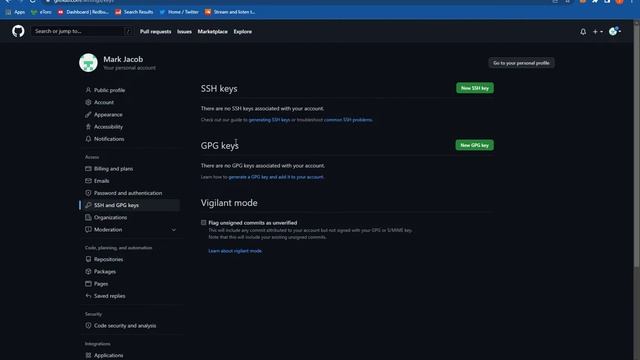Image resolution: width=640 pixels, height=360 pixels.
Task: Enable Flag unsigned commits as unverified checkbox
Action: [x=204, y=222]
